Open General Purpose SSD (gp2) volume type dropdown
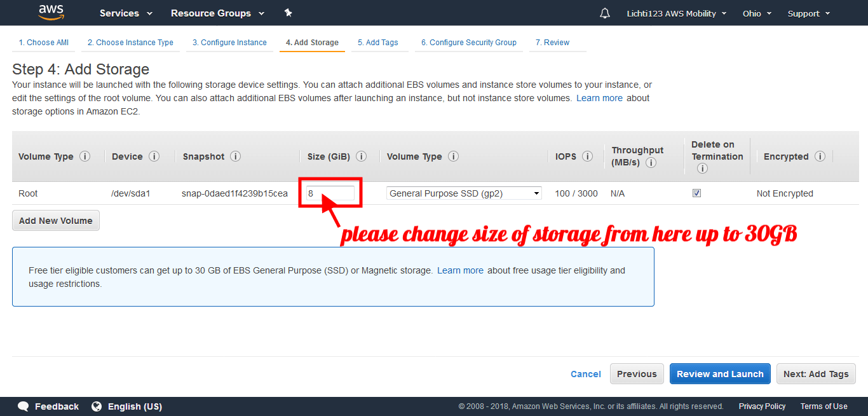The height and width of the screenshot is (416, 868). point(464,193)
